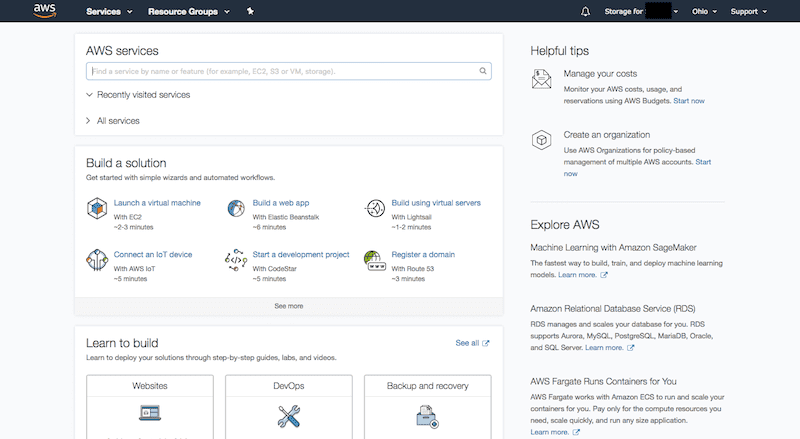Select the Websites card header
Viewport: 800px width, 439px height.
(x=150, y=386)
